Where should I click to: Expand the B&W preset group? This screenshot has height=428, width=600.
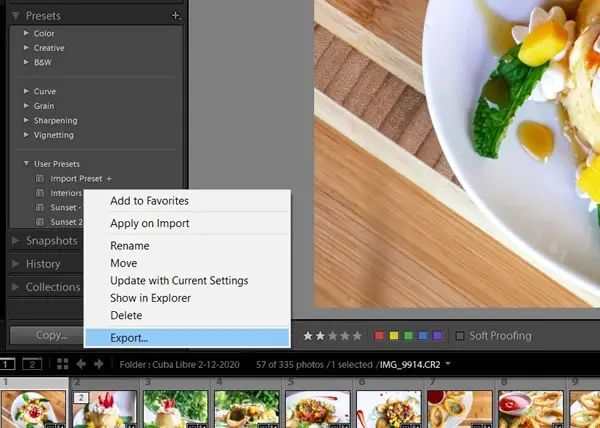click(x=26, y=62)
